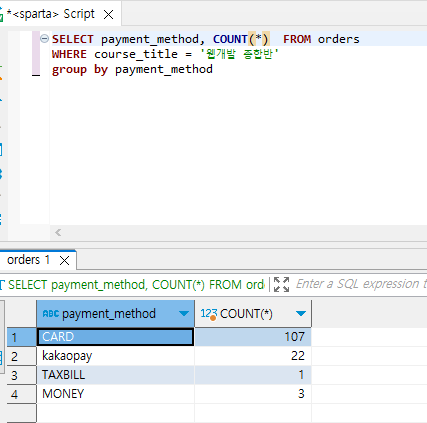Click the payment_method column header
Screen dimensions: 427x423
click(x=115, y=314)
